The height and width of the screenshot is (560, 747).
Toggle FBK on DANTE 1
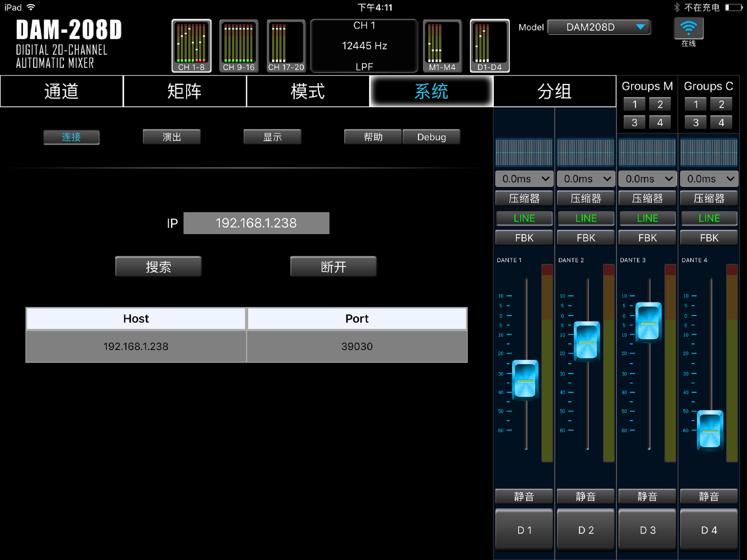(524, 238)
